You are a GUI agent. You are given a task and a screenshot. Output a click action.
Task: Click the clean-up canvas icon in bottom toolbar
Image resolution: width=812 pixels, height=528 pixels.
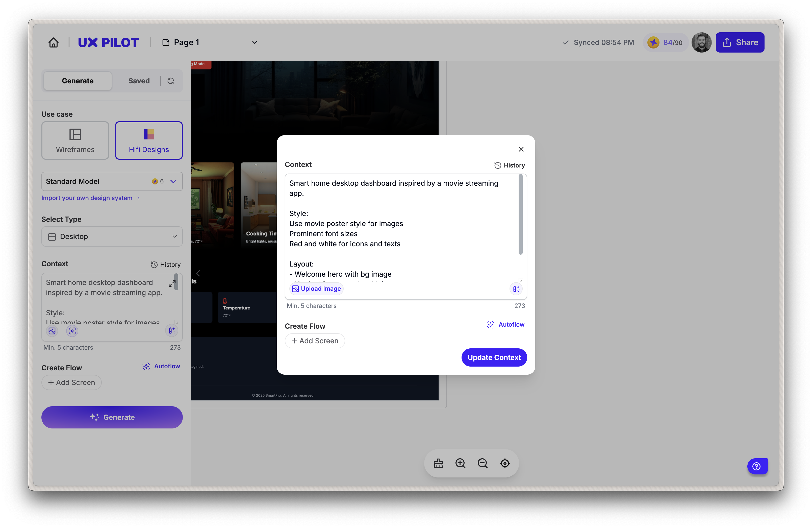[x=438, y=464]
